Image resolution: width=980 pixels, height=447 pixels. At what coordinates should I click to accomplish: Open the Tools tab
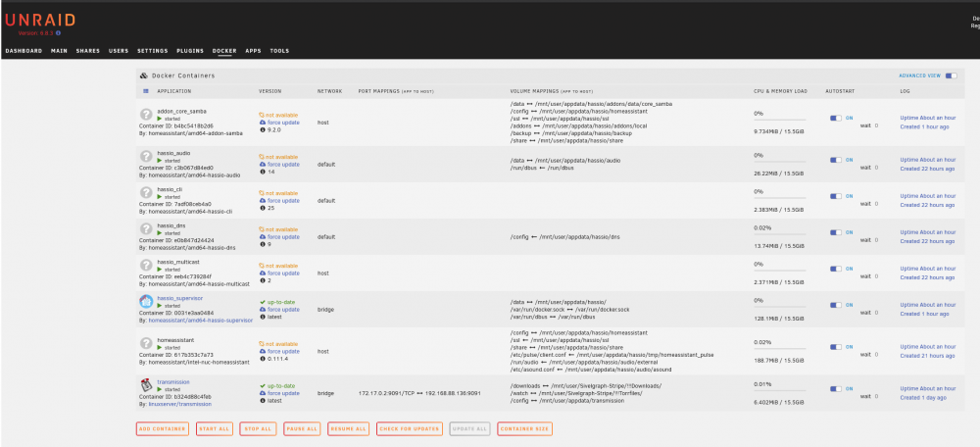(x=279, y=51)
